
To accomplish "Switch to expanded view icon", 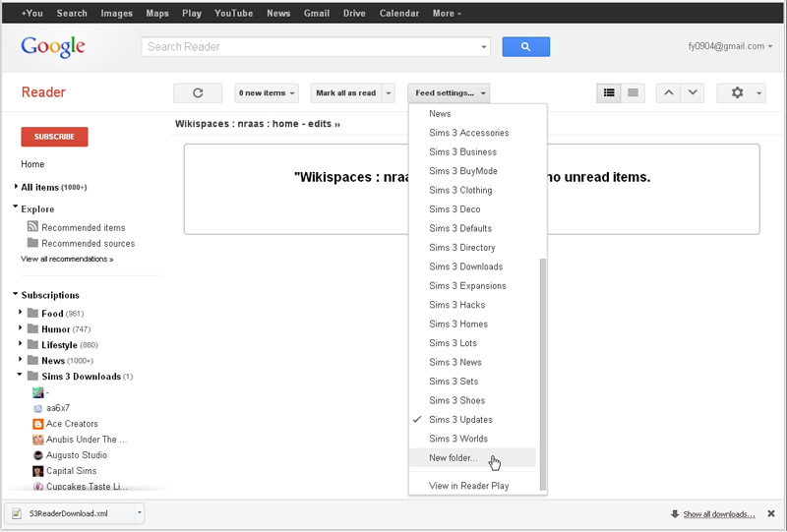I will [609, 92].
